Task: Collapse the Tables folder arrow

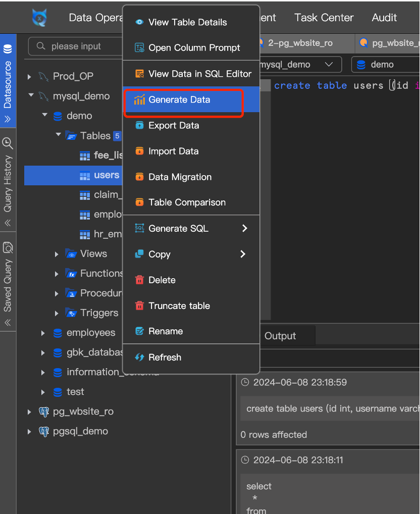Action: coord(59,134)
